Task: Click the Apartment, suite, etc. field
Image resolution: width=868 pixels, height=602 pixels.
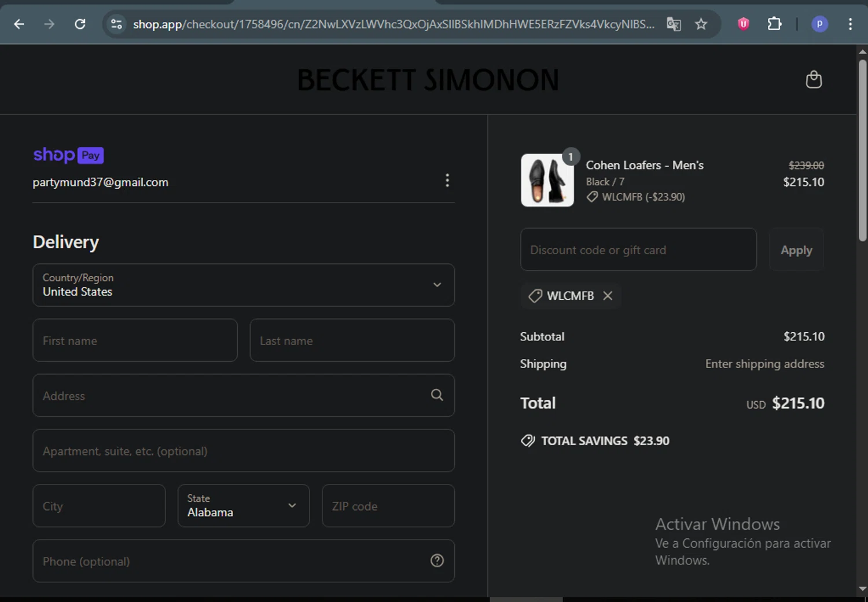Action: pyautogui.click(x=244, y=450)
